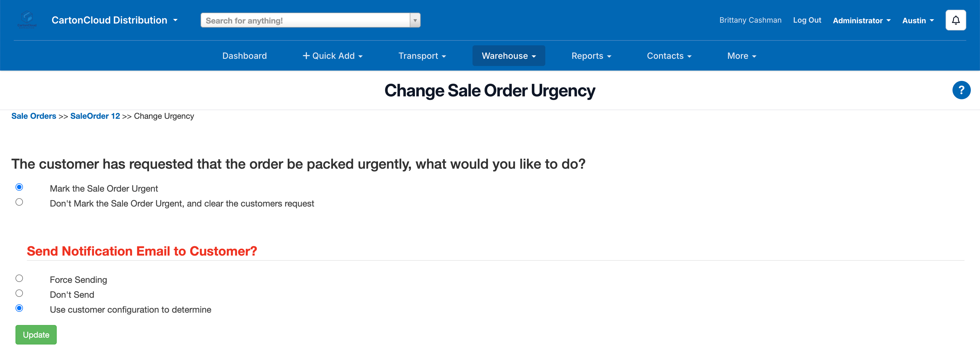The width and height of the screenshot is (980, 362).
Task: Click the Log Out link
Action: [x=807, y=20]
